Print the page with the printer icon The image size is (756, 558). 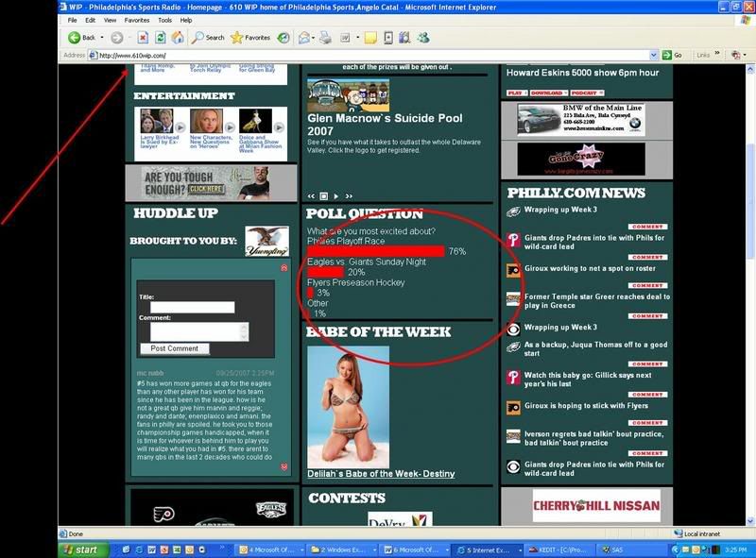(x=326, y=38)
